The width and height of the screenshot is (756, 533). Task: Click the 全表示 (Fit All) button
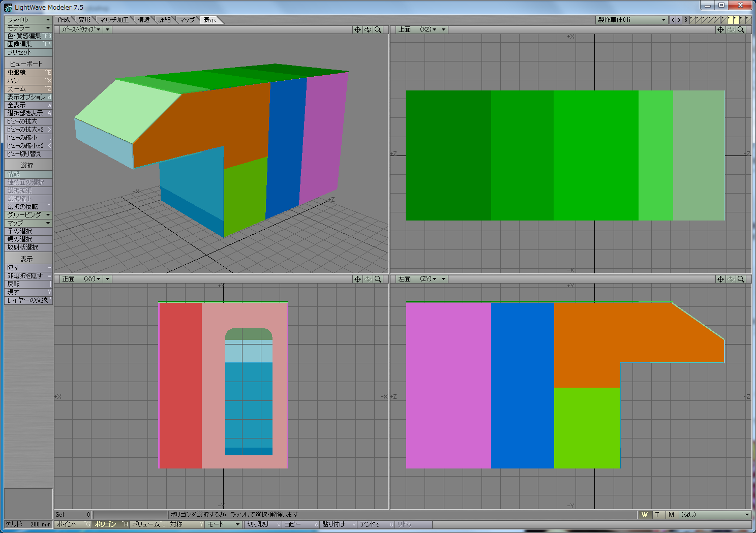pos(28,105)
